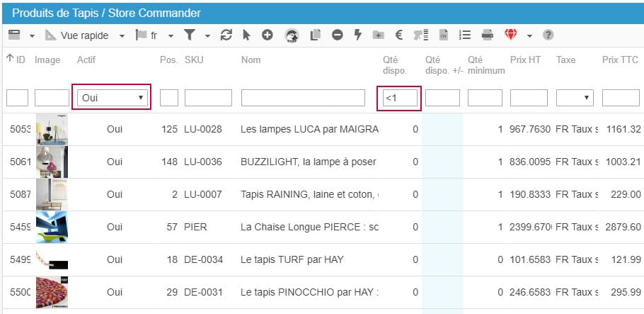Click the refresh grid icon
This screenshot has height=314, width=644.
tap(226, 35)
